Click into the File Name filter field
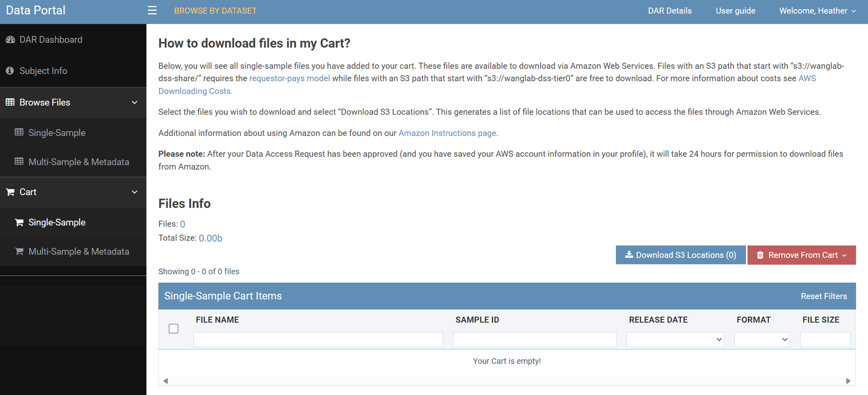Image resolution: width=868 pixels, height=395 pixels. (x=318, y=339)
